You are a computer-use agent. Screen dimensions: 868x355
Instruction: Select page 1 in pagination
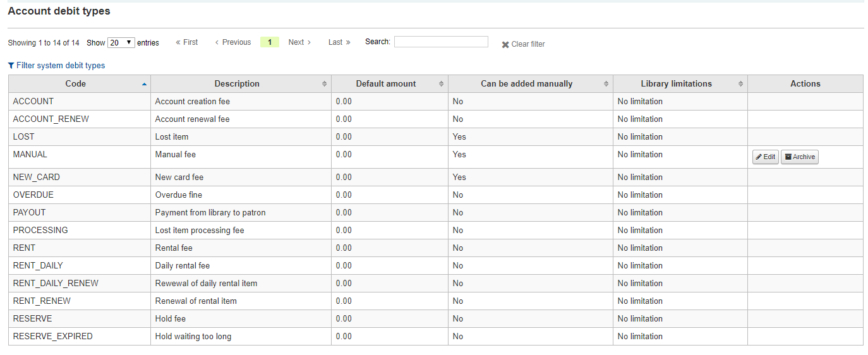(x=269, y=42)
